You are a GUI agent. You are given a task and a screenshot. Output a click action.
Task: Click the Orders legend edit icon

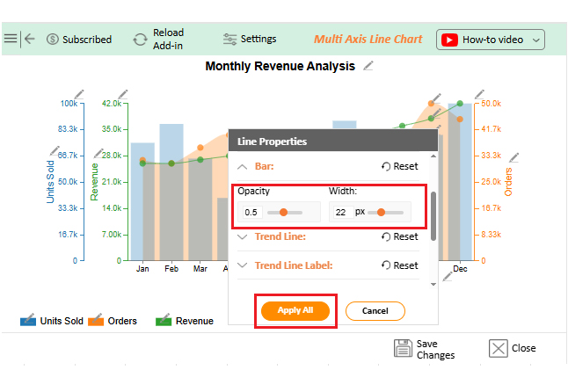pyautogui.click(x=96, y=320)
